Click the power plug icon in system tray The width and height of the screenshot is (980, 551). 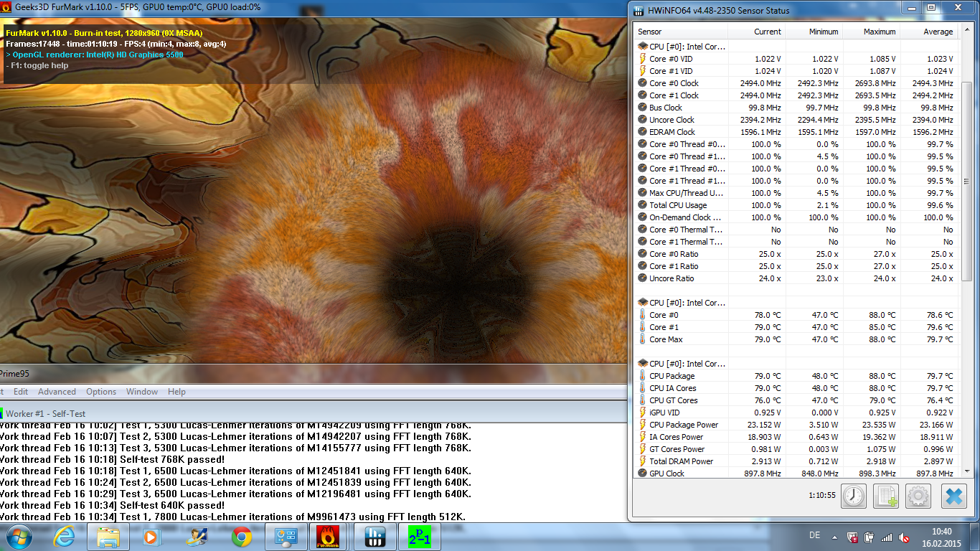(x=870, y=537)
